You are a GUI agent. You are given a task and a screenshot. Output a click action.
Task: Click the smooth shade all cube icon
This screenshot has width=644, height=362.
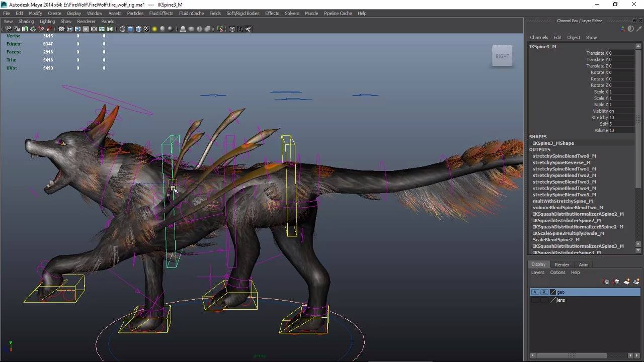(x=130, y=29)
